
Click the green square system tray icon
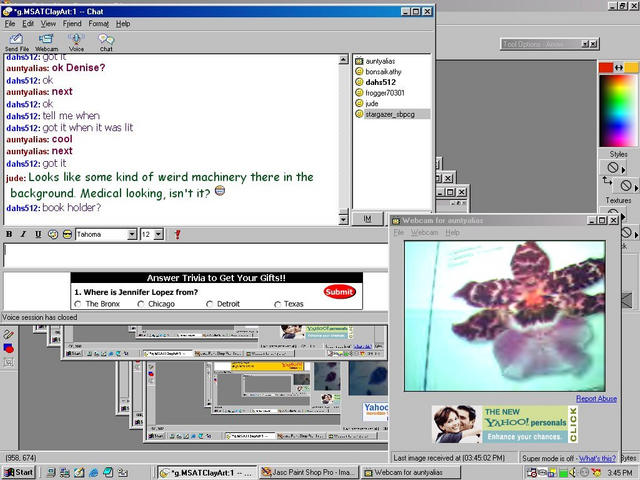tap(564, 473)
